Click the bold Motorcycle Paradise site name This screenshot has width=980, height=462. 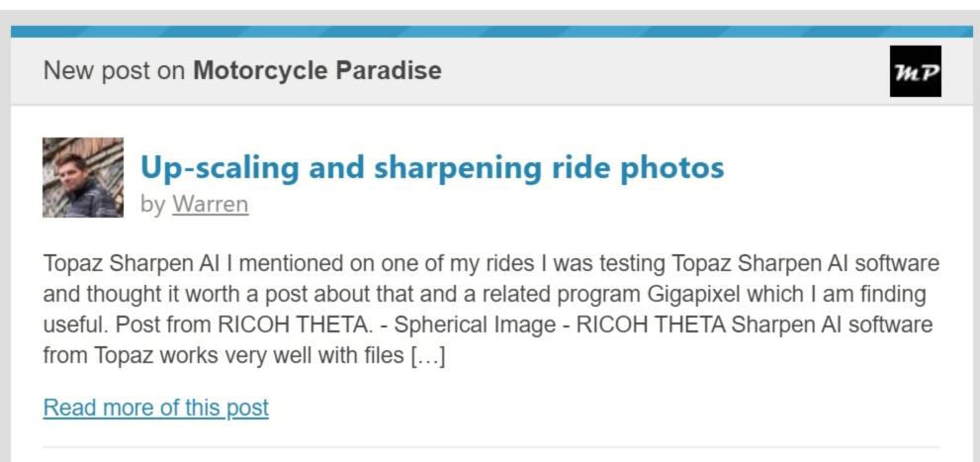coord(317,70)
